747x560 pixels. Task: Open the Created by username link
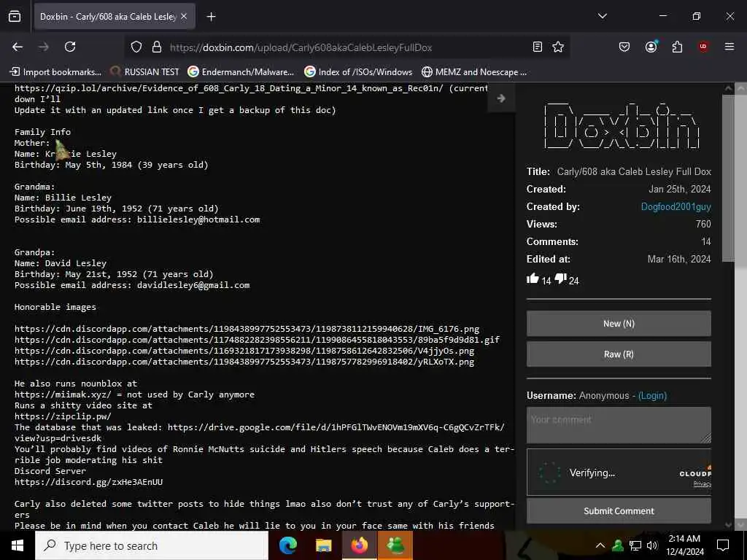pyautogui.click(x=676, y=206)
